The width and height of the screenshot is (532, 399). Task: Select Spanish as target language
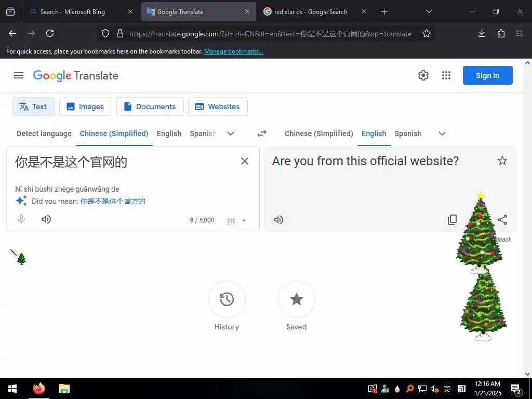click(x=408, y=134)
